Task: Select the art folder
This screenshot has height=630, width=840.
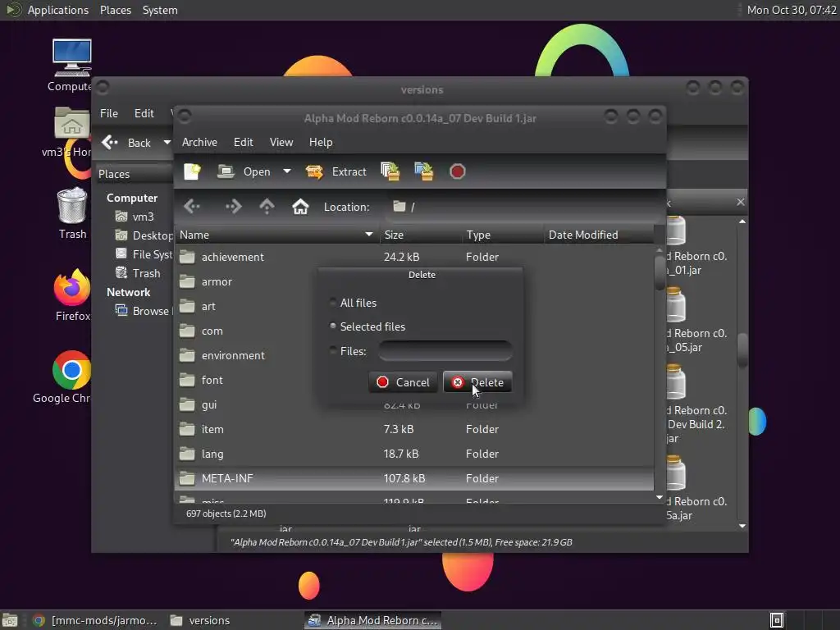Action: tap(208, 307)
